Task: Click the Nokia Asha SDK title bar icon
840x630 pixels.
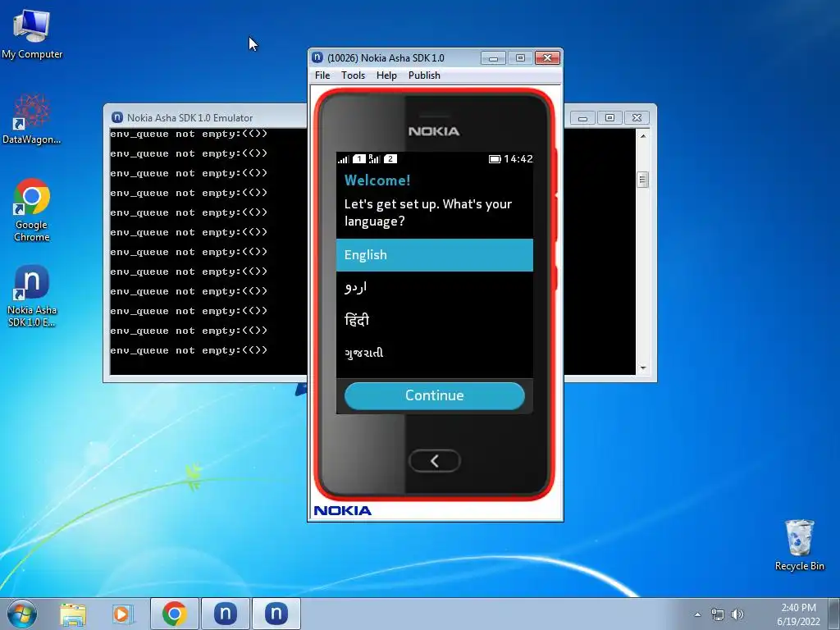Action: tap(317, 57)
